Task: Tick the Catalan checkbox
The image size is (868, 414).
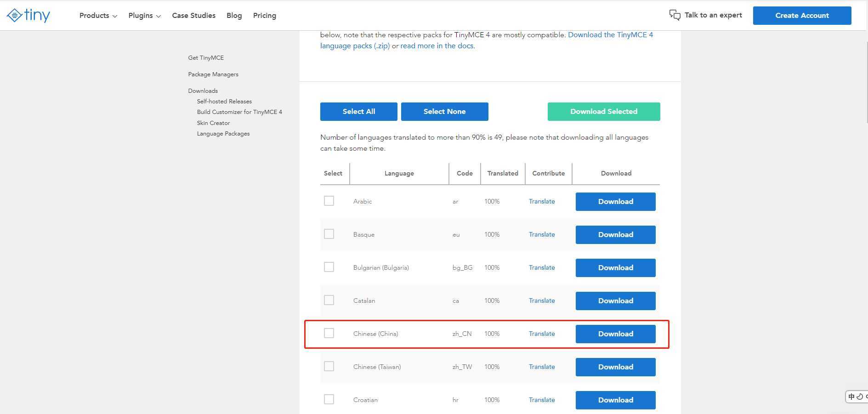Action: point(329,300)
